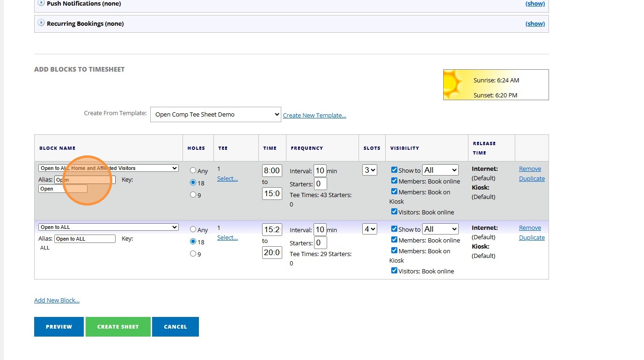Open Create New Template link
644x360 pixels.
click(315, 115)
